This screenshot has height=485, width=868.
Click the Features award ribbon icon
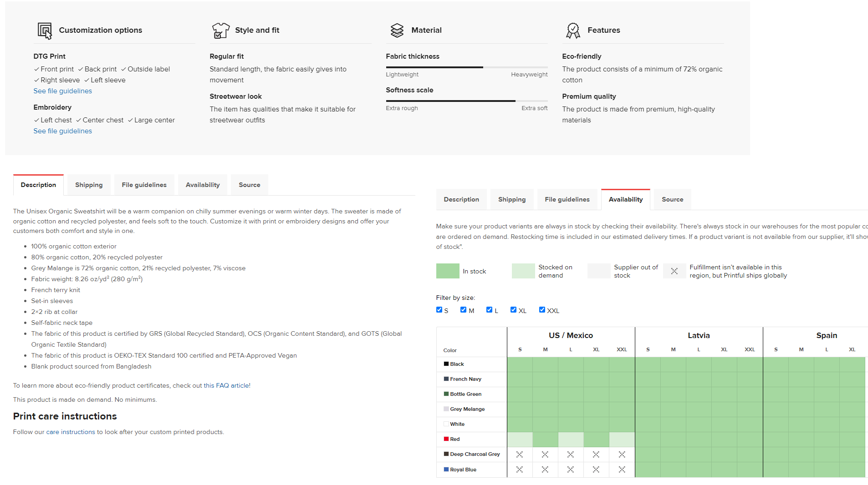tap(573, 30)
